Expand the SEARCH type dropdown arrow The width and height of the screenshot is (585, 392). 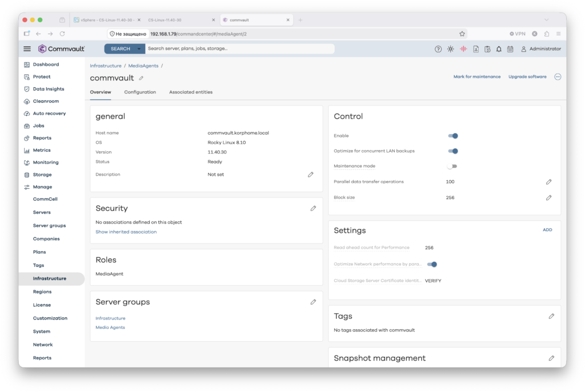click(x=139, y=49)
